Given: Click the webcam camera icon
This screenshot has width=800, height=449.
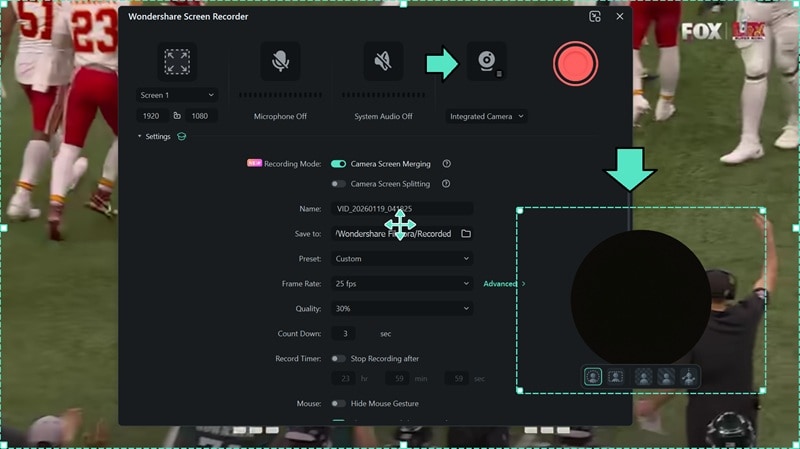Looking at the screenshot, I should 487,61.
